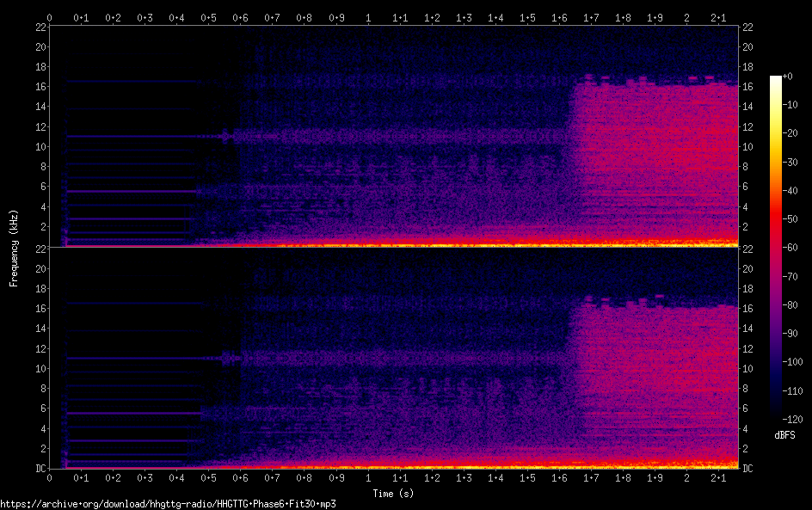Click the bright yellow top of the color bar
Image resolution: width=812 pixels, height=510 pixels.
pyautogui.click(x=775, y=83)
